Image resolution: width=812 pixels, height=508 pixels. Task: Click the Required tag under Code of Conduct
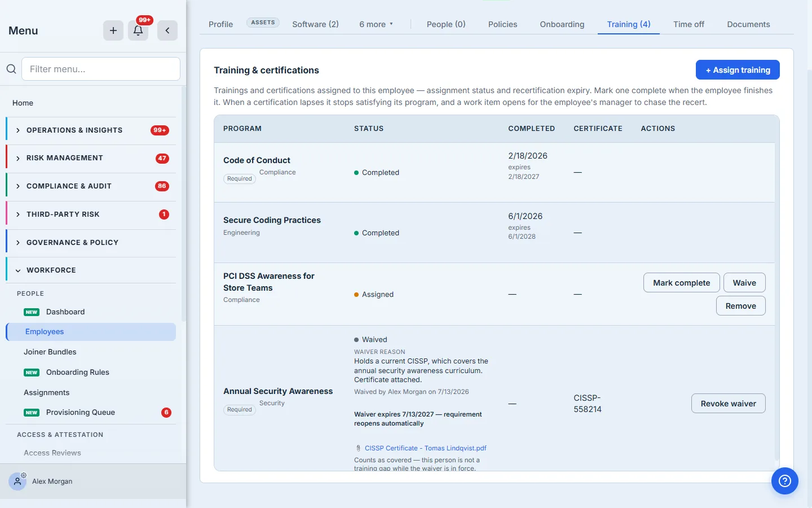click(x=240, y=179)
